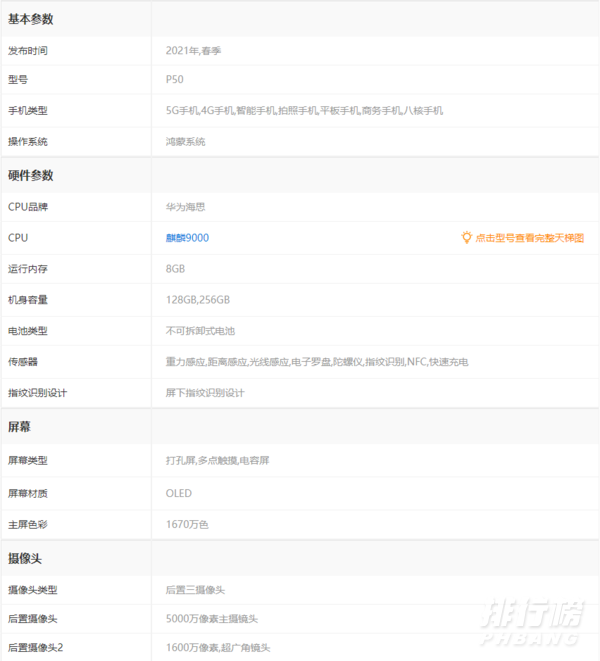Select the 基本参数 section header
This screenshot has width=600, height=661.
pyautogui.click(x=31, y=19)
